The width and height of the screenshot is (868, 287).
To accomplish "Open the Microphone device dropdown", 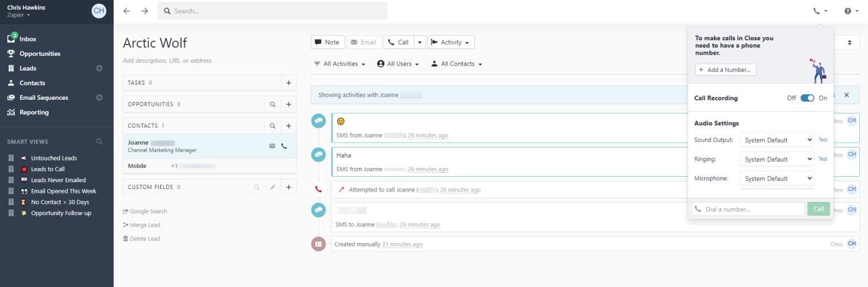I will click(777, 179).
